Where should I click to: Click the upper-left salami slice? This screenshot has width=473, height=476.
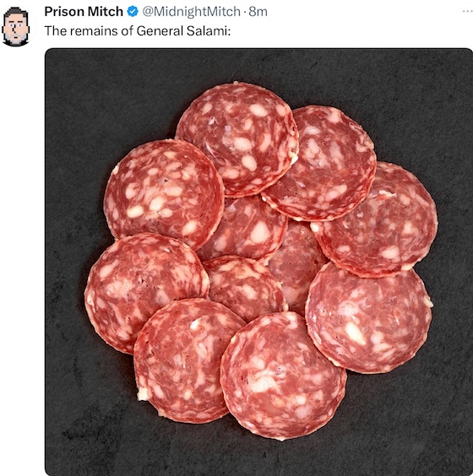coord(164,192)
